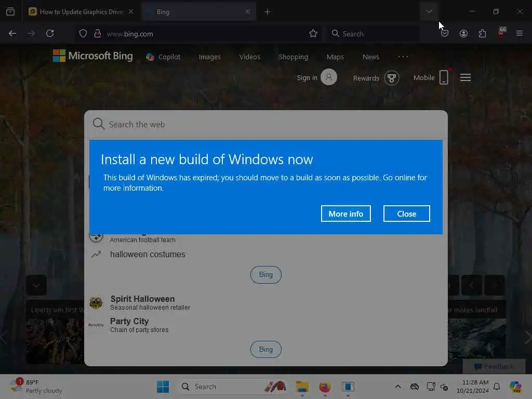Open tracking protection shield icon
532x399 pixels.
83,33
